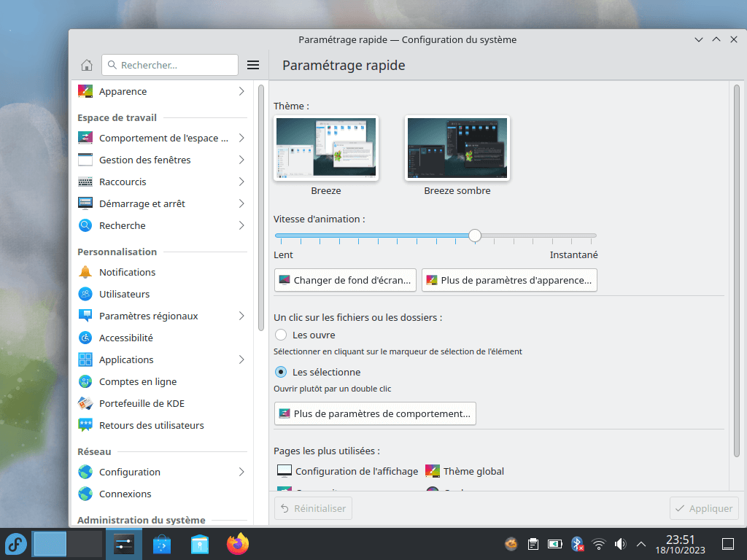Click the main panel vertical scrollbar

pyautogui.click(x=736, y=271)
